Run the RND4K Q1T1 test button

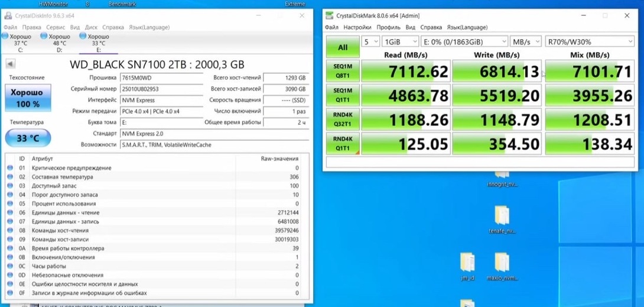coord(343,143)
